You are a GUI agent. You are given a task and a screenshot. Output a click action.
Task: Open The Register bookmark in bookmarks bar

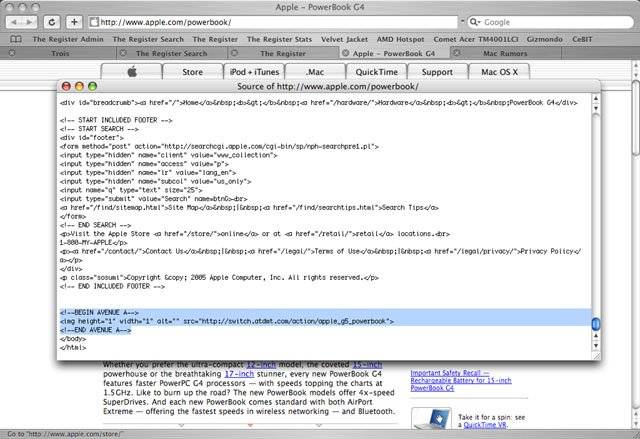(215, 39)
